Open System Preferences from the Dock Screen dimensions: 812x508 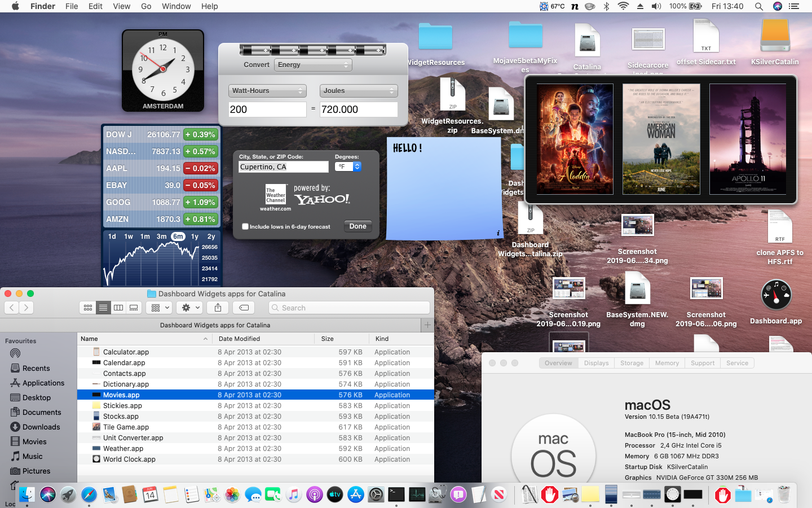[376, 495]
